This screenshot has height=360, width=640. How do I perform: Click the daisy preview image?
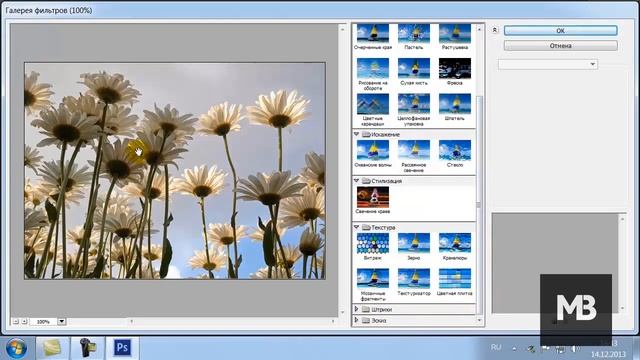click(x=175, y=171)
